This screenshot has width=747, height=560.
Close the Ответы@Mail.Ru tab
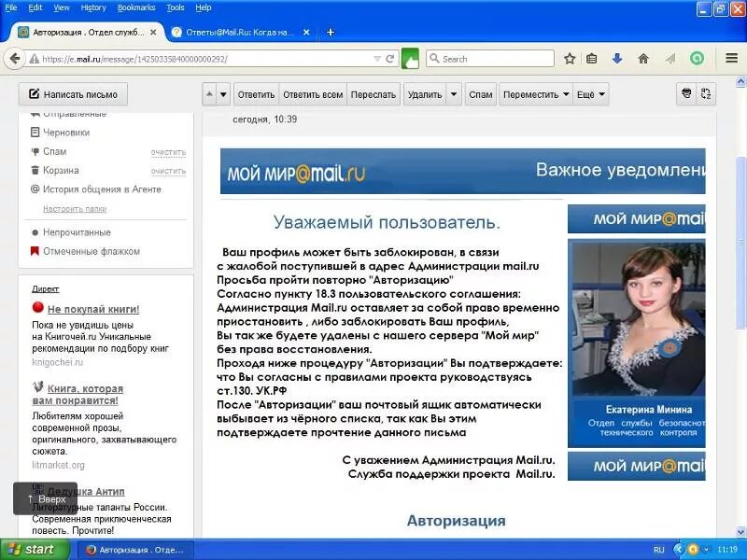pyautogui.click(x=306, y=33)
